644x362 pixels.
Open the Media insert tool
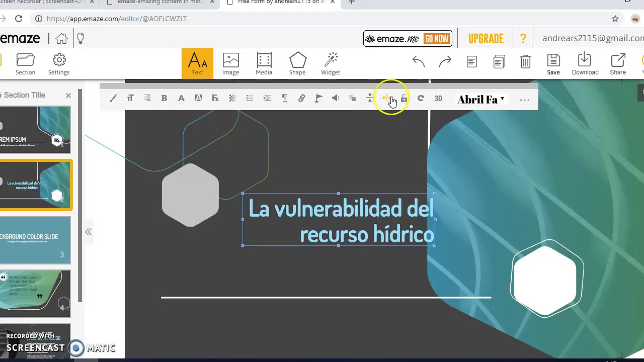click(x=264, y=64)
